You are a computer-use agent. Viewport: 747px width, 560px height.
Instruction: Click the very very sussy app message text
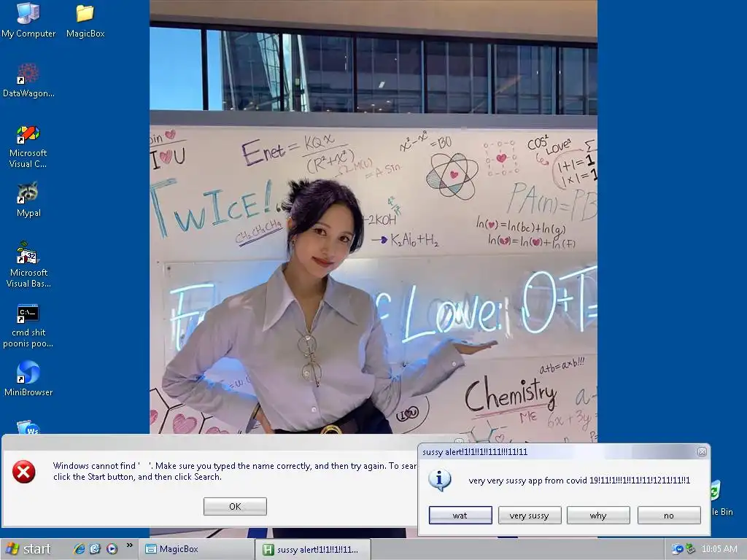coord(579,481)
